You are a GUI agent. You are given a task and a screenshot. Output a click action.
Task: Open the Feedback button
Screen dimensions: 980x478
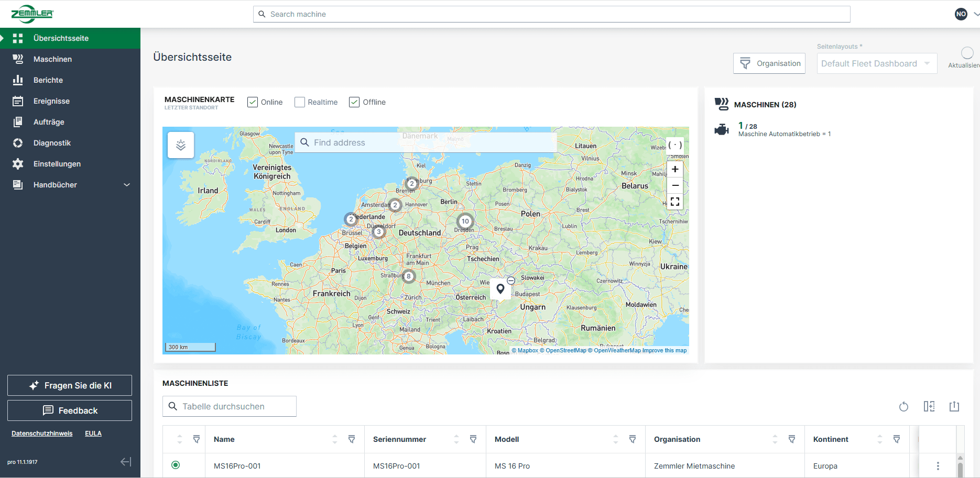tap(70, 410)
